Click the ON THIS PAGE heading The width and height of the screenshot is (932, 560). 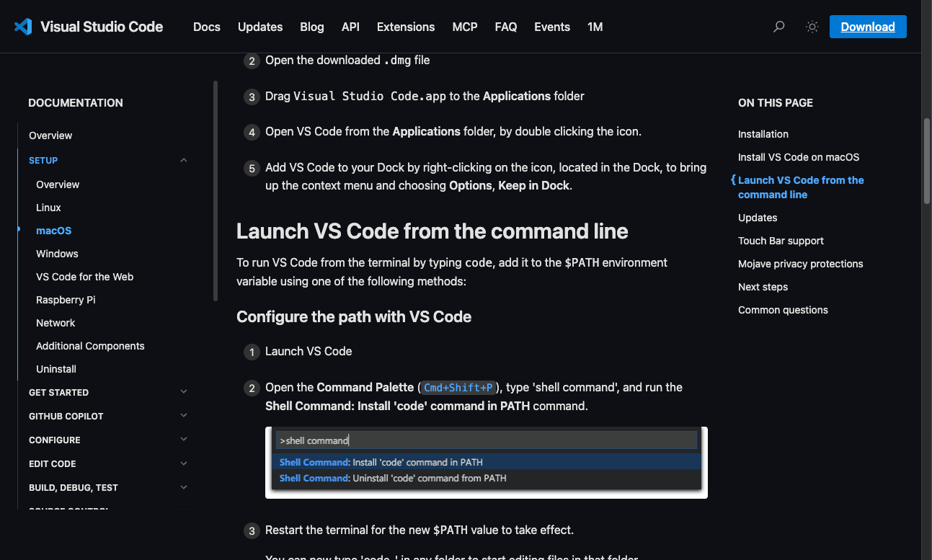click(776, 102)
